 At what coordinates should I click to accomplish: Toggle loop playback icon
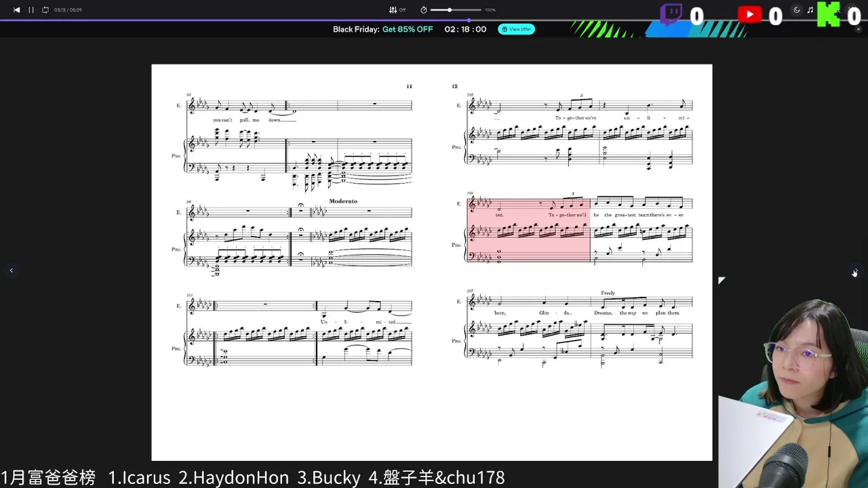click(45, 10)
